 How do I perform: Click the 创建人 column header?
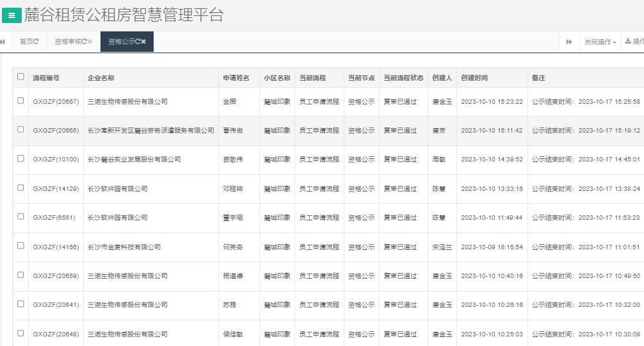pos(442,78)
